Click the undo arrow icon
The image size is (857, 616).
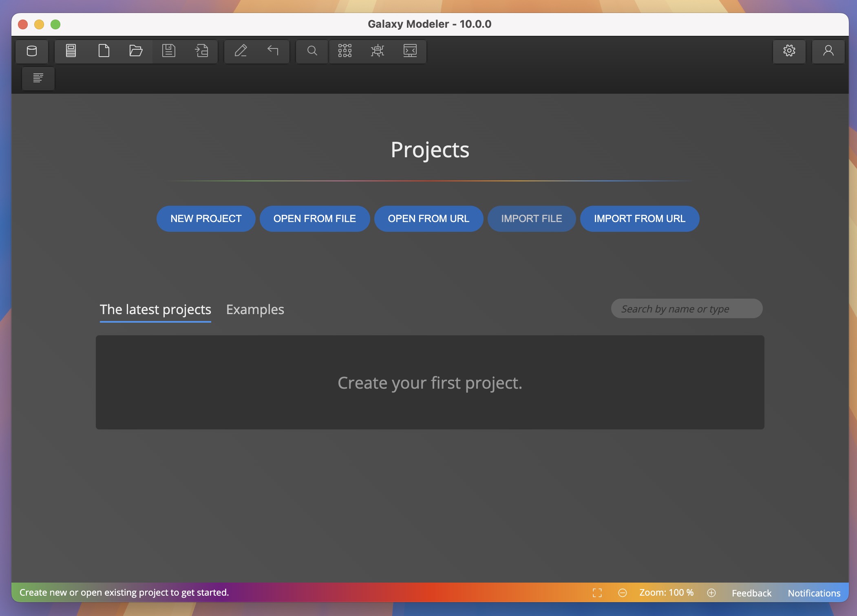pyautogui.click(x=272, y=51)
